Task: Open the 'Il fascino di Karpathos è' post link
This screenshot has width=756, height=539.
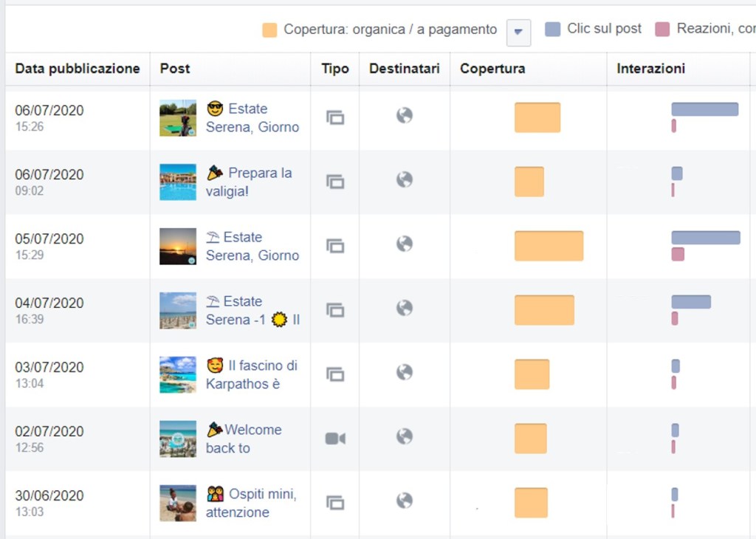Action: [x=252, y=374]
